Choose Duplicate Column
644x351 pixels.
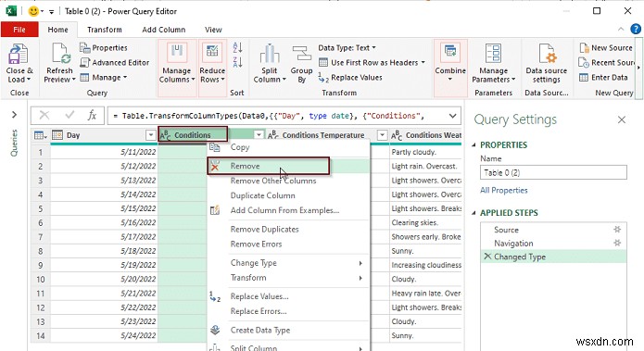pyautogui.click(x=288, y=195)
